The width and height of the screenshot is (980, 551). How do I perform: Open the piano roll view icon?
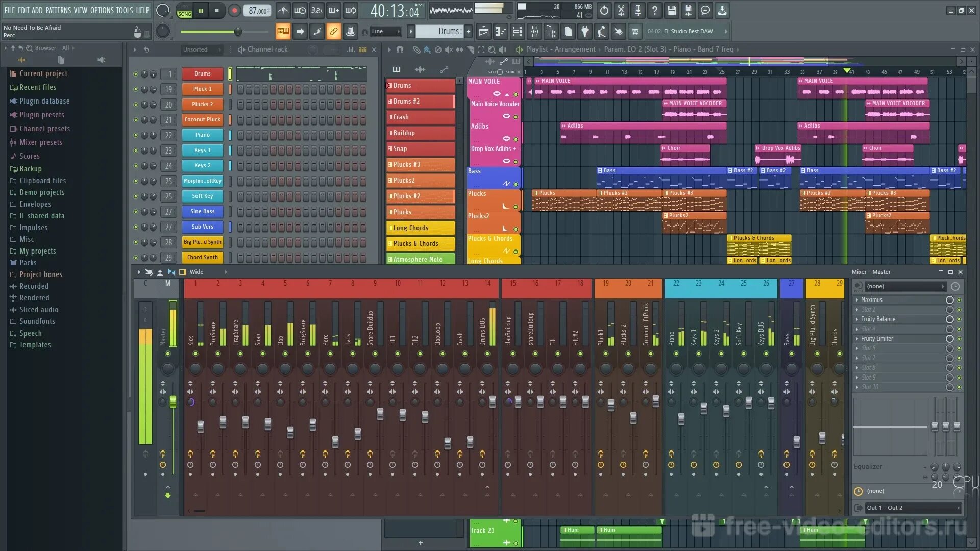click(500, 32)
